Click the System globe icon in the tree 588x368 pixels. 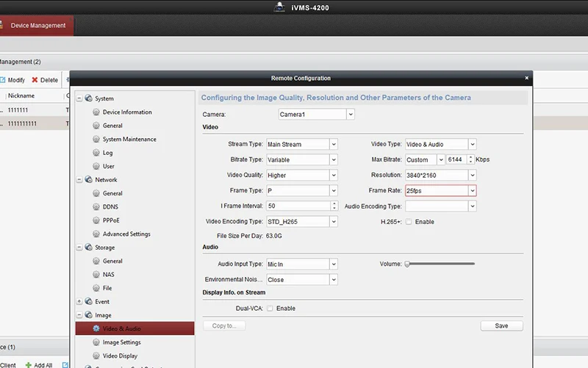pos(89,98)
